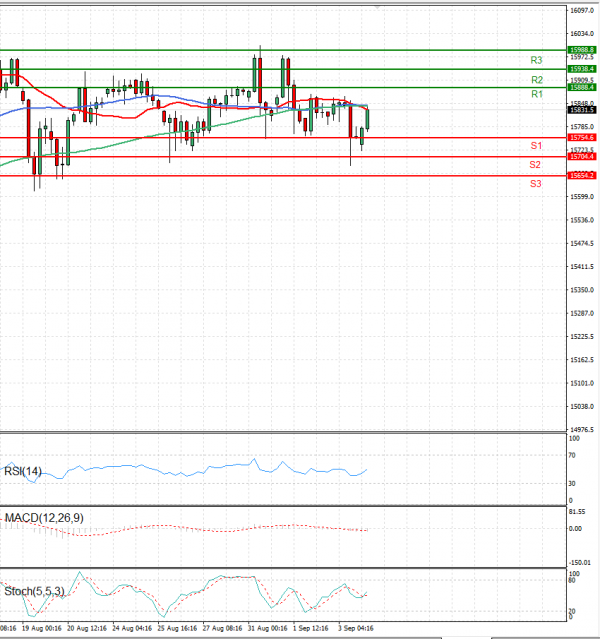Click the 81.55 value on MACD scale
Image resolution: width=600 pixels, height=639 pixels.
tap(577, 511)
